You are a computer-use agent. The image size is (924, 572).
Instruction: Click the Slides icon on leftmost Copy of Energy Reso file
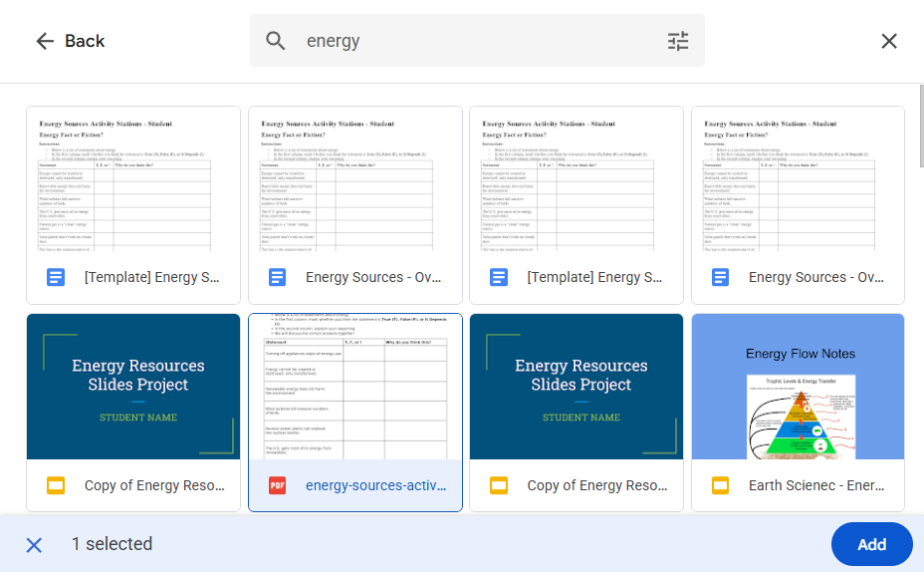(x=56, y=485)
